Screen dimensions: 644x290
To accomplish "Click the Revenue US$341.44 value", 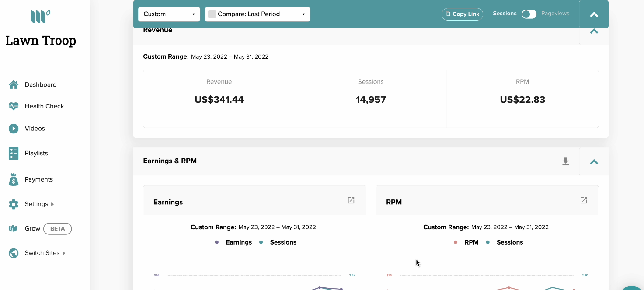I will pyautogui.click(x=219, y=100).
